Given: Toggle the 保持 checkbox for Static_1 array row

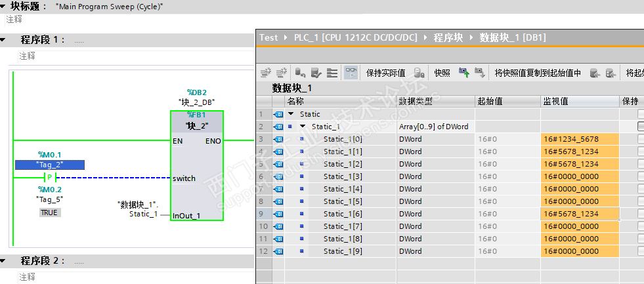Looking at the screenshot, I should 641,127.
